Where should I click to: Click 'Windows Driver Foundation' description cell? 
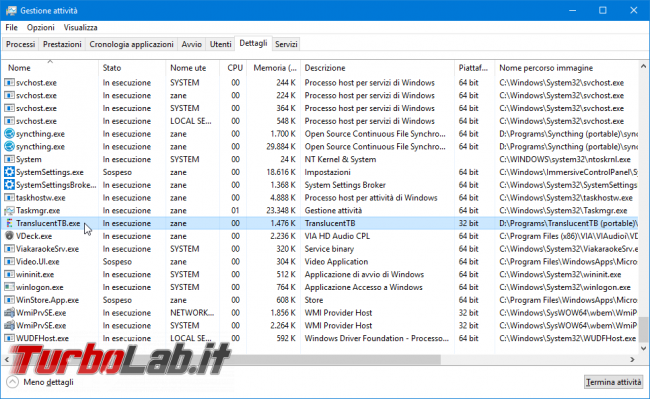[x=377, y=339]
